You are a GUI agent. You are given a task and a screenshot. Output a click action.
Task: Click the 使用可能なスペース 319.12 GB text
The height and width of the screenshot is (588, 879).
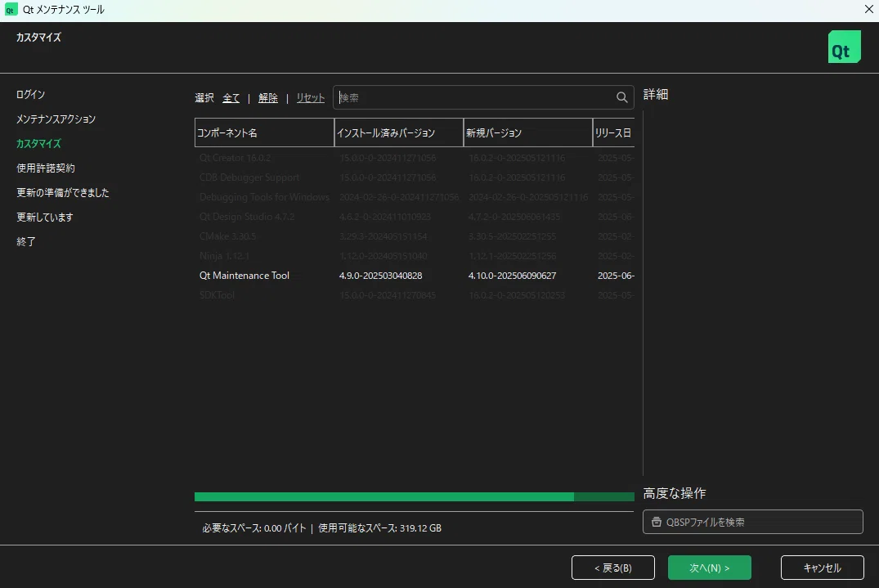point(380,528)
